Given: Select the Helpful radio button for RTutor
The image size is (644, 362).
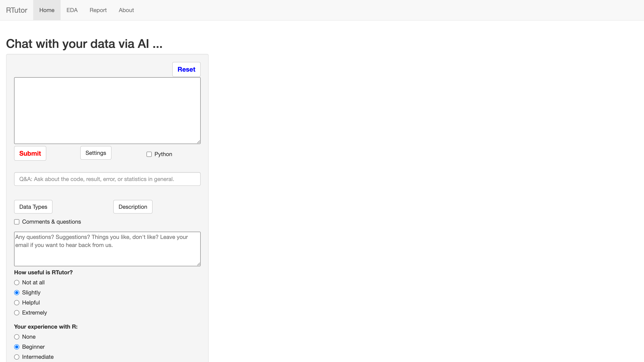Looking at the screenshot, I should pyautogui.click(x=16, y=303).
